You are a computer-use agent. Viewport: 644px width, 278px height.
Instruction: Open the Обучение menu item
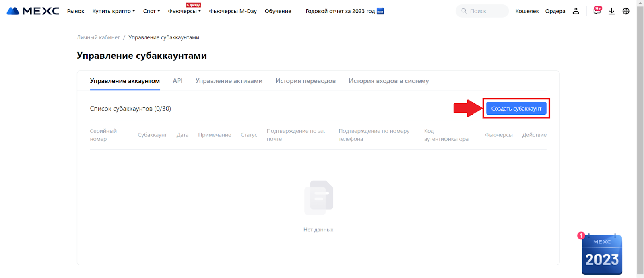coord(278,11)
